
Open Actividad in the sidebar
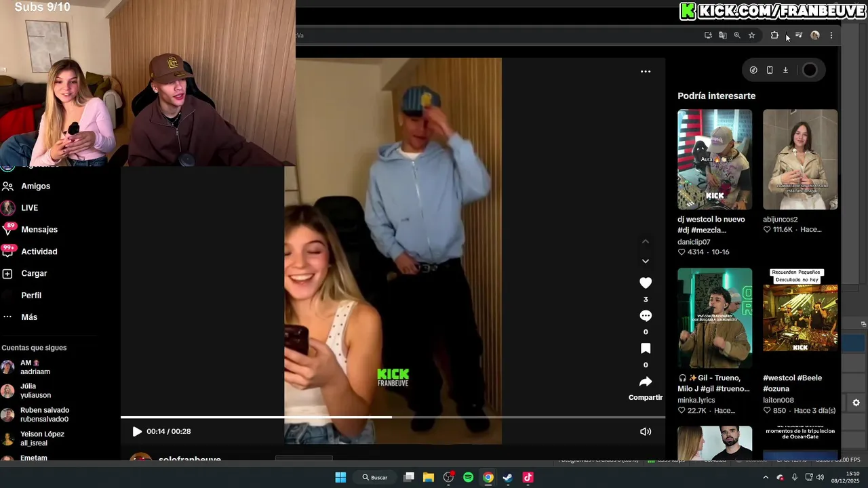39,251
